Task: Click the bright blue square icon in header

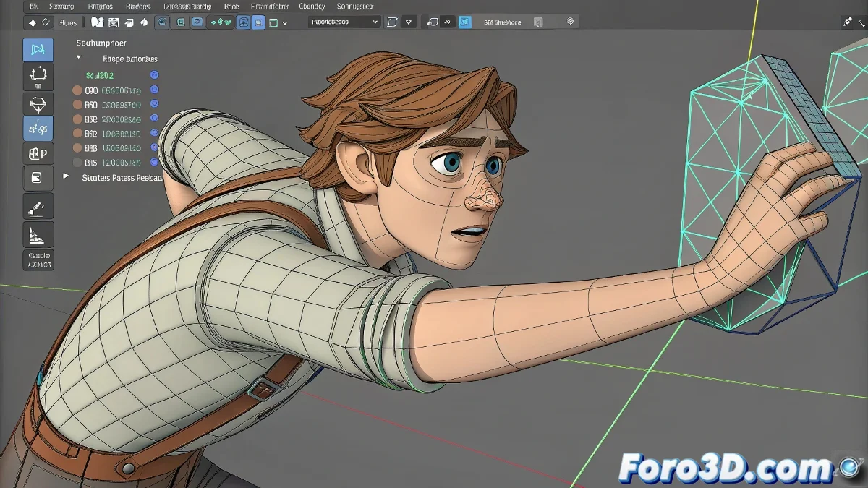Action: click(x=464, y=22)
